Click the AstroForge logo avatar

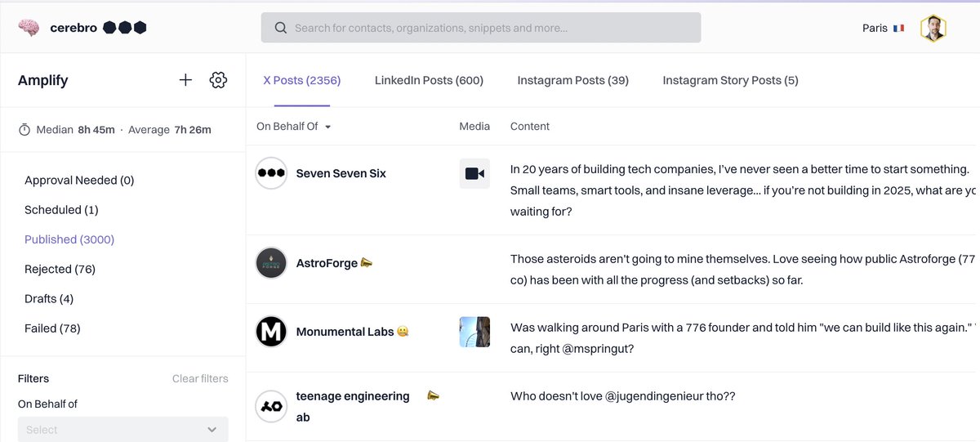pyautogui.click(x=271, y=263)
